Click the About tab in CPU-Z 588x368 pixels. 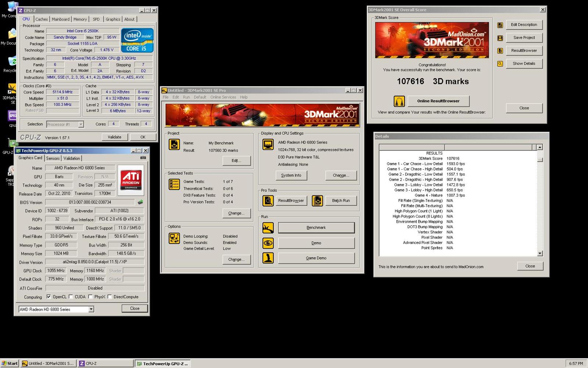129,19
